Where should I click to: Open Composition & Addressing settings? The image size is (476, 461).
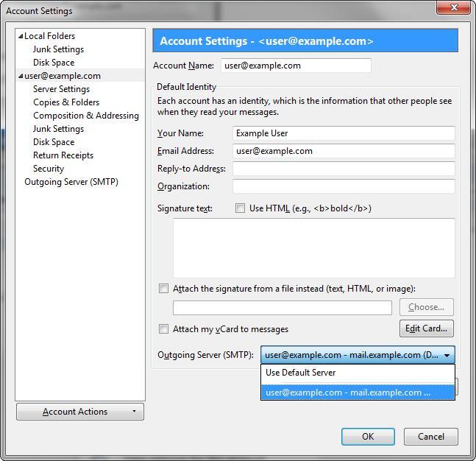[x=85, y=116]
